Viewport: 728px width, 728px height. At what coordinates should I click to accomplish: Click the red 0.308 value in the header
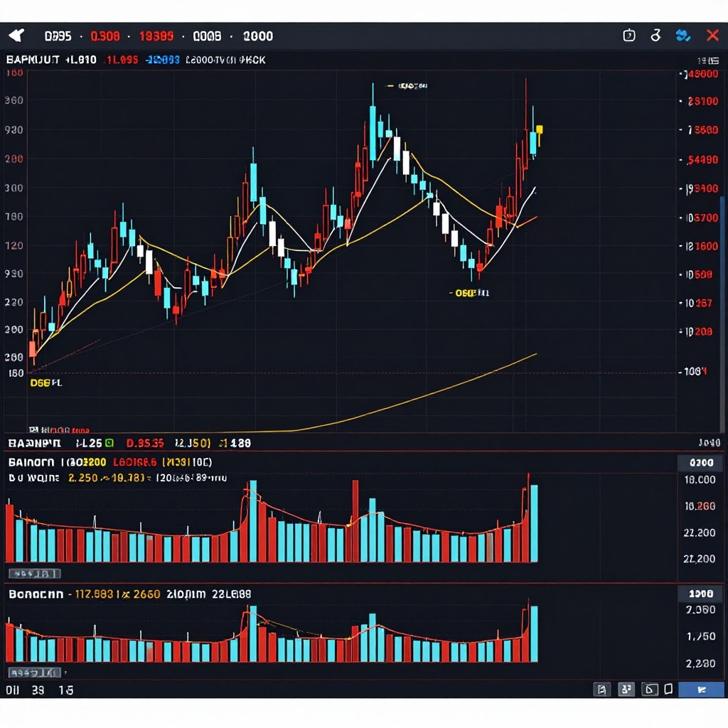click(x=105, y=36)
